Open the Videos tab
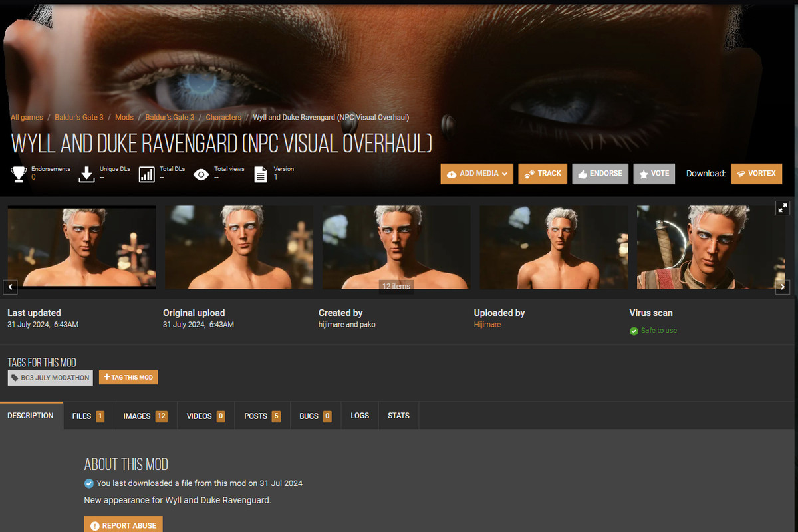The image size is (798, 532). coord(205,416)
